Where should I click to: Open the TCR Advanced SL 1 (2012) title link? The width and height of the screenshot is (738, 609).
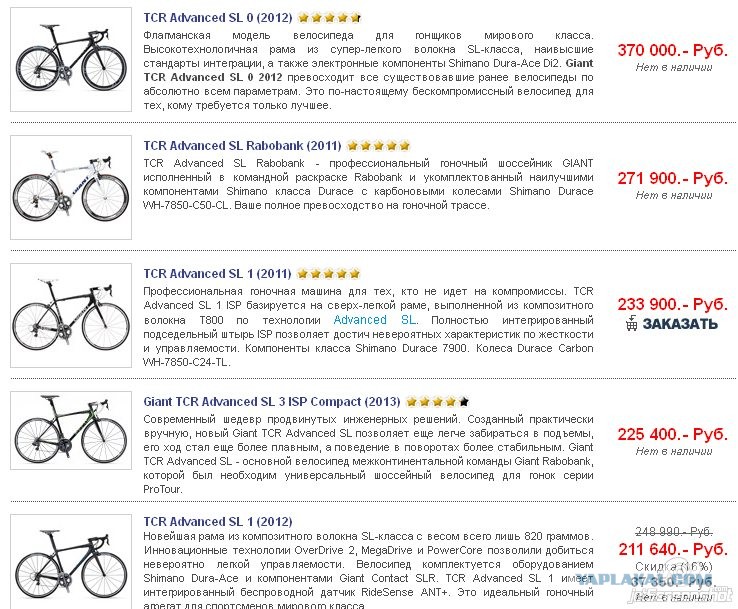tap(218, 521)
